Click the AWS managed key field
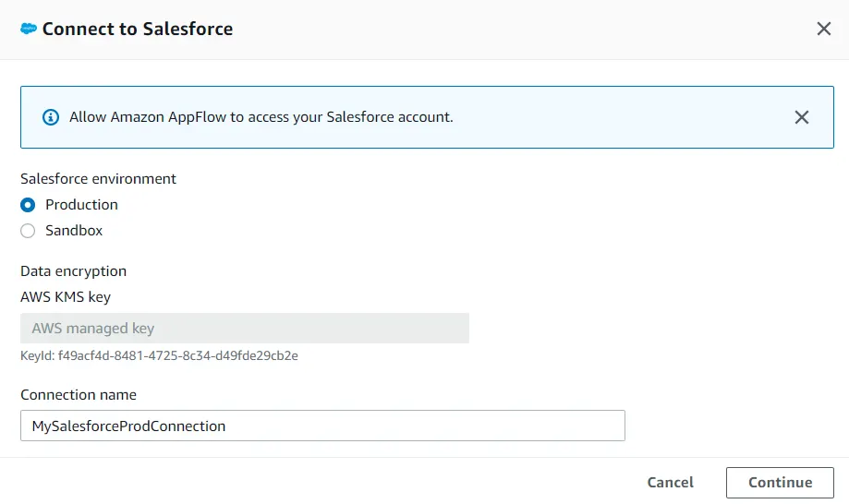This screenshot has height=504, width=849. click(x=245, y=329)
